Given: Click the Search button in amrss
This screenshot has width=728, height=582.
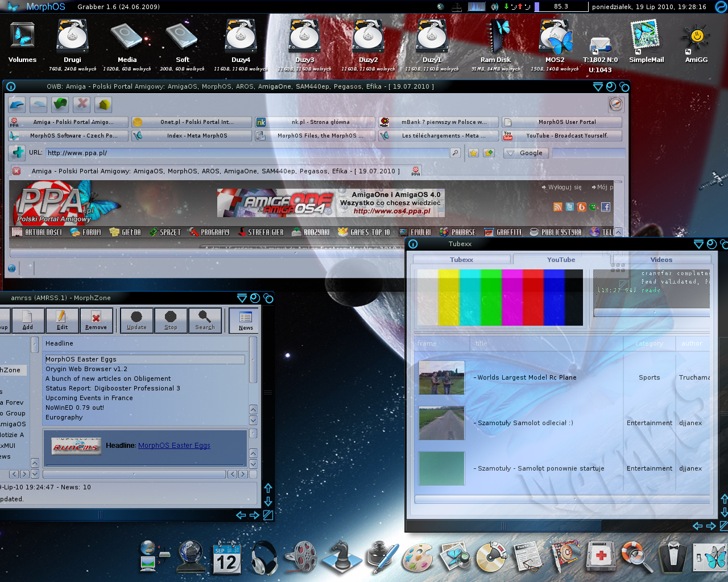Looking at the screenshot, I should click(205, 320).
